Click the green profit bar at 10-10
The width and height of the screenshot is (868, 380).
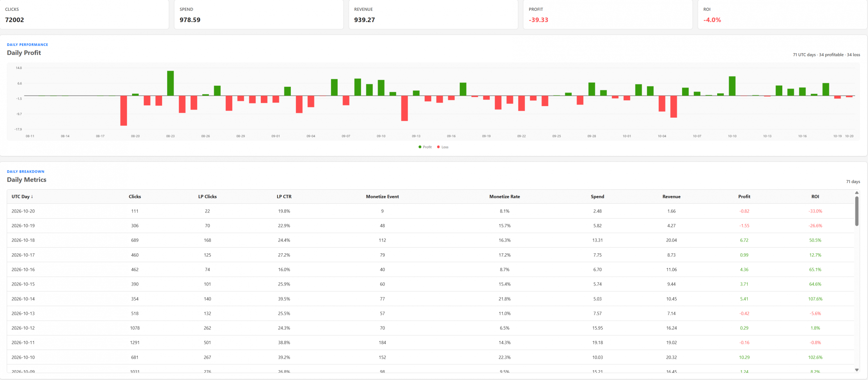tap(732, 86)
